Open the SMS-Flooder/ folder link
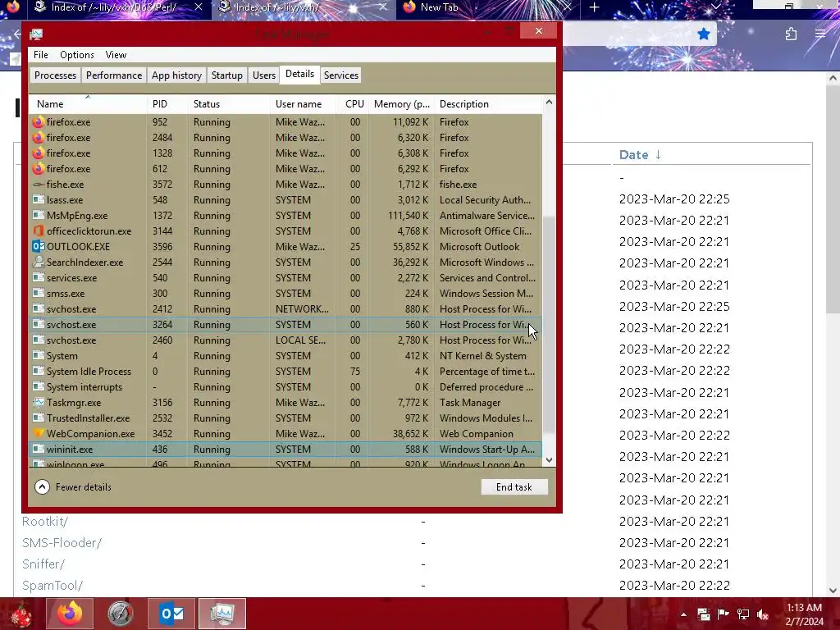This screenshot has height=630, width=840. point(62,543)
